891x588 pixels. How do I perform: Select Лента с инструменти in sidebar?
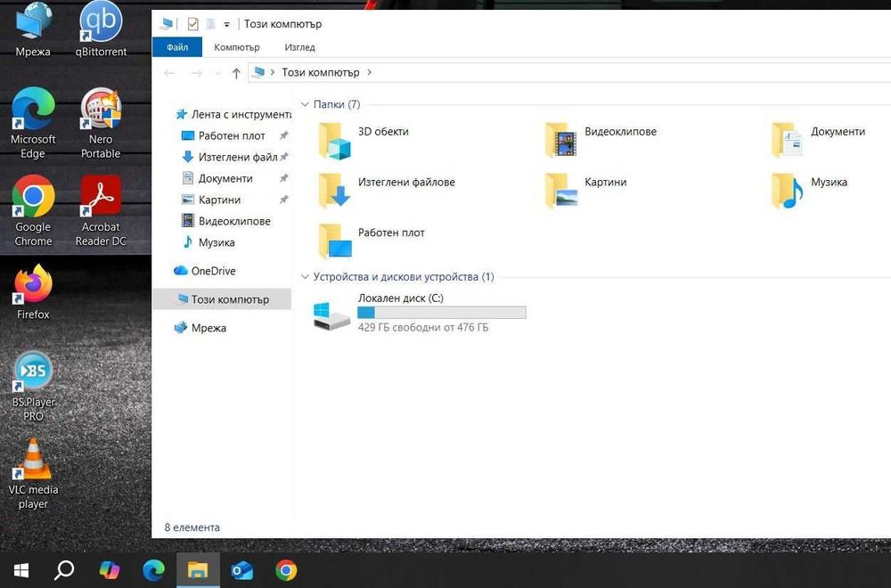pos(233,114)
